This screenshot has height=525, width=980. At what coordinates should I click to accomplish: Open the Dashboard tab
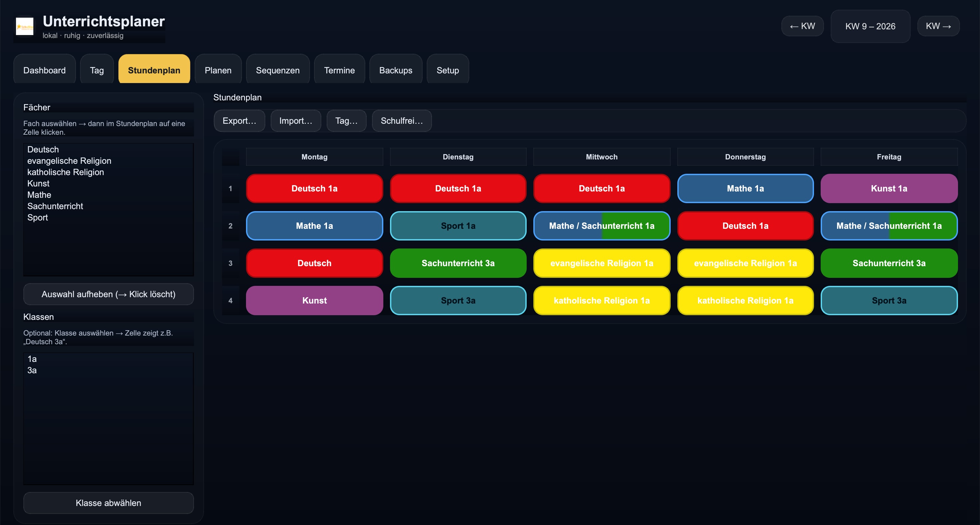point(44,70)
